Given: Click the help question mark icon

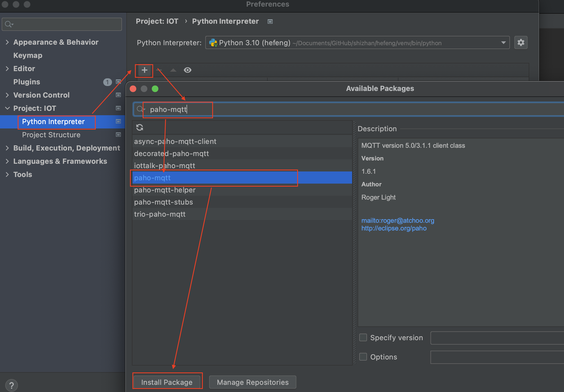Looking at the screenshot, I should coord(11,385).
